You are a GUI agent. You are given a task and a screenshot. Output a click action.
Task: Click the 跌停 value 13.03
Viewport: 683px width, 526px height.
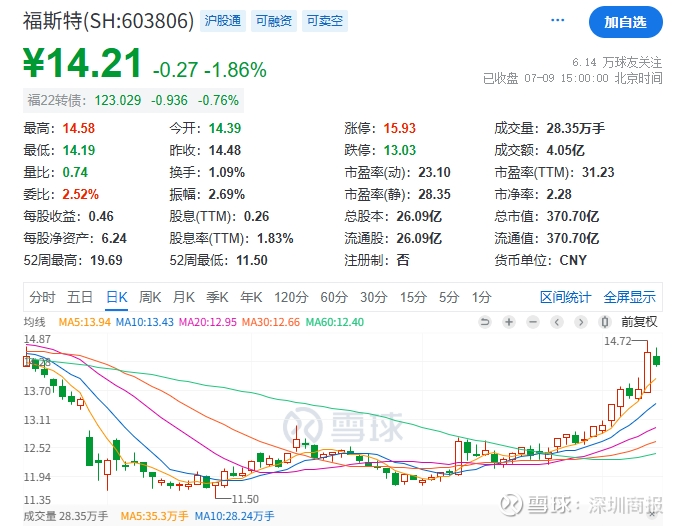click(x=399, y=151)
